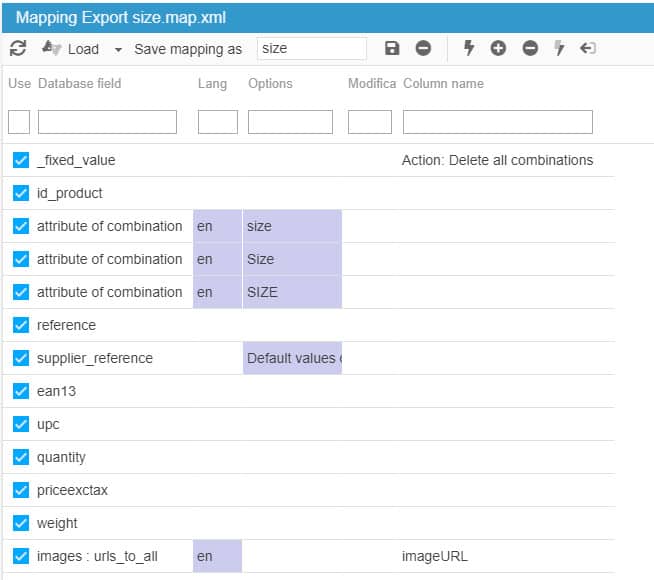
Task: Disable the supplier_reference checkbox
Action: [x=21, y=358]
